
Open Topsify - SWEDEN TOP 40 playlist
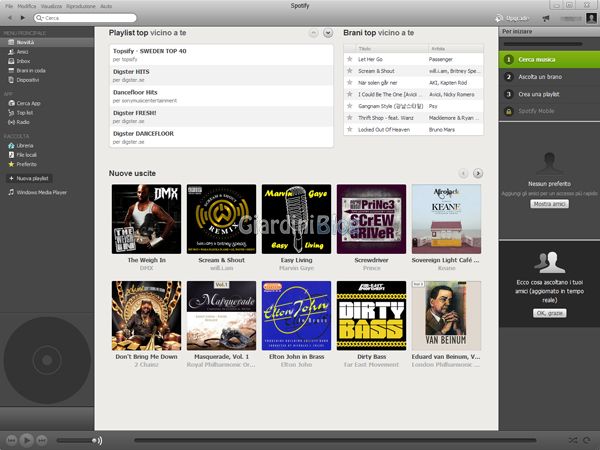[x=221, y=55]
